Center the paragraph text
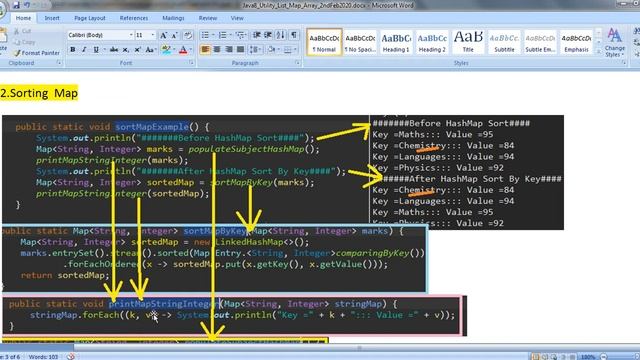 (x=217, y=50)
